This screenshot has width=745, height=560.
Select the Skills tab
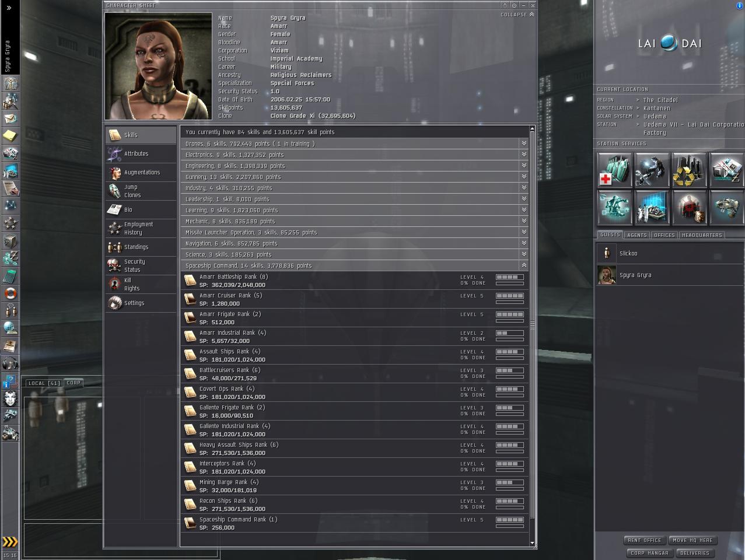[x=141, y=135]
